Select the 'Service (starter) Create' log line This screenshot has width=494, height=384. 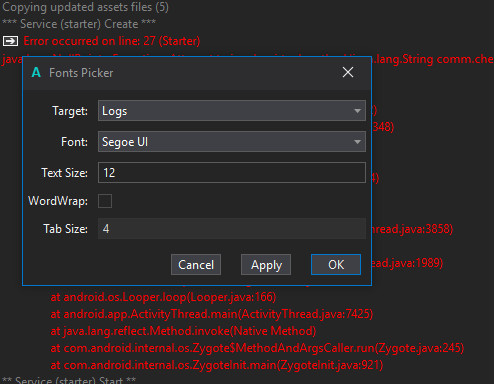(79, 24)
